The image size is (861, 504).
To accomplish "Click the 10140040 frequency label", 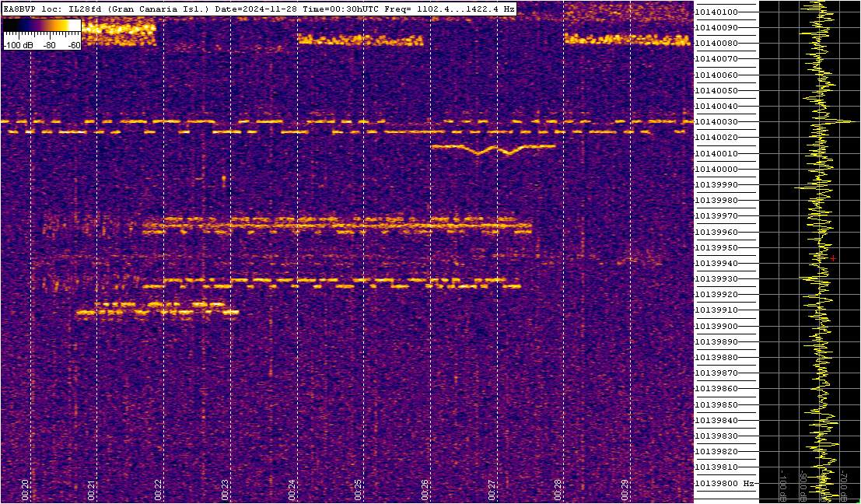I will (716, 106).
